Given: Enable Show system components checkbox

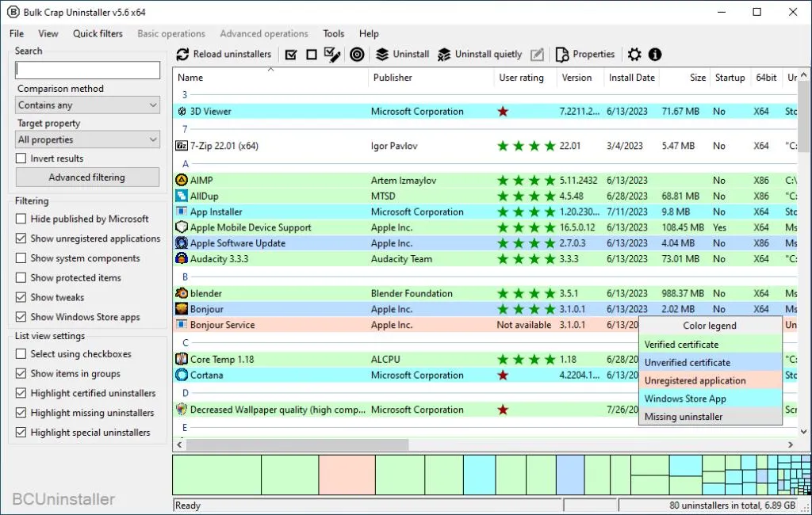Looking at the screenshot, I should tap(21, 258).
